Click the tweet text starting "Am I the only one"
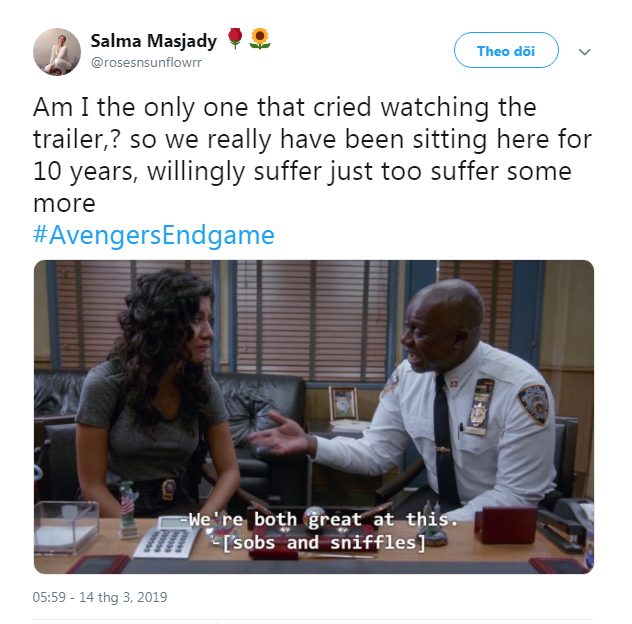 312,155
